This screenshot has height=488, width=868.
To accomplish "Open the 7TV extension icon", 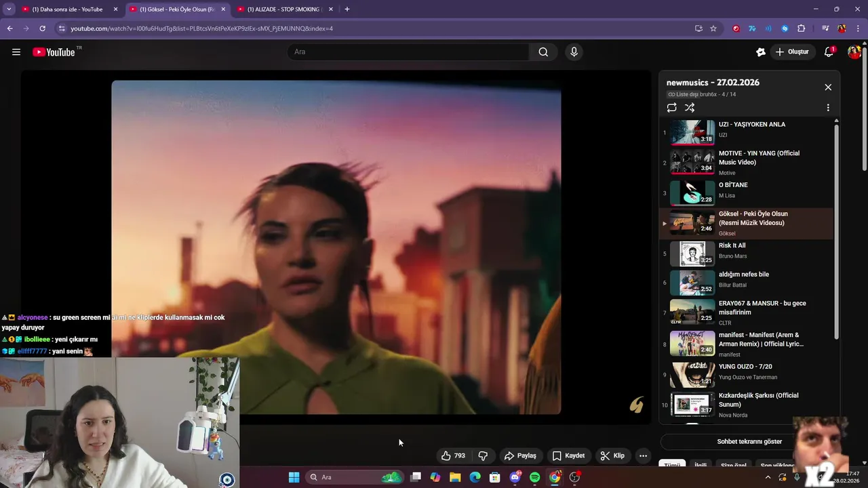I will pyautogui.click(x=752, y=28).
